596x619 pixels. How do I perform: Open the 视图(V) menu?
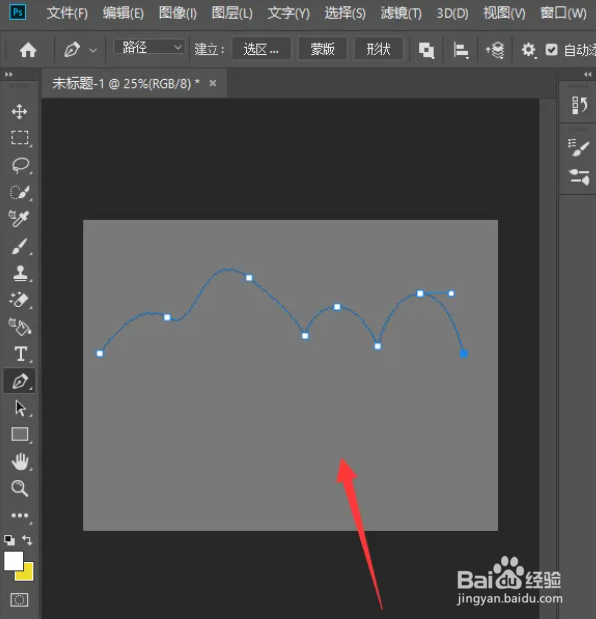(x=504, y=13)
